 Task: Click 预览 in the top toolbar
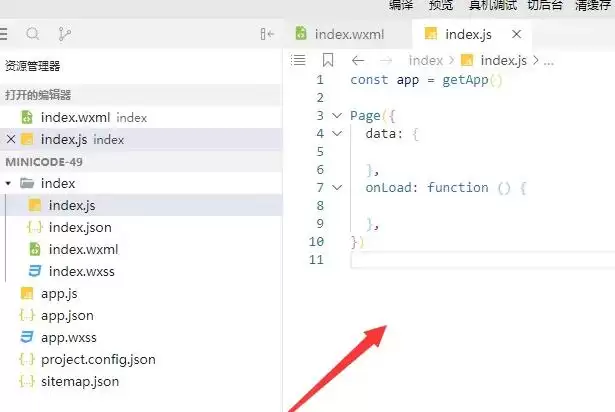tap(441, 5)
